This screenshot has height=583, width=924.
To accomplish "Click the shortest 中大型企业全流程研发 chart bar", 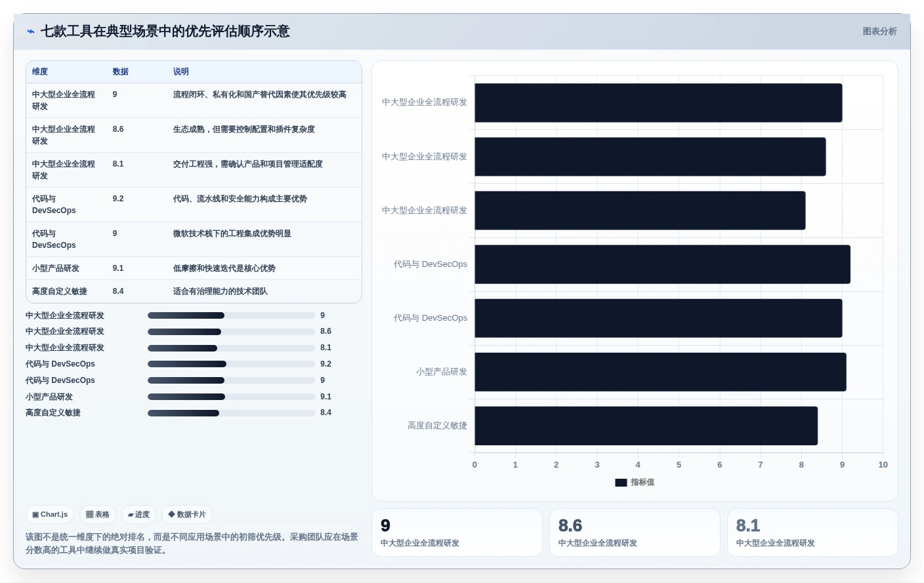I will [640, 211].
